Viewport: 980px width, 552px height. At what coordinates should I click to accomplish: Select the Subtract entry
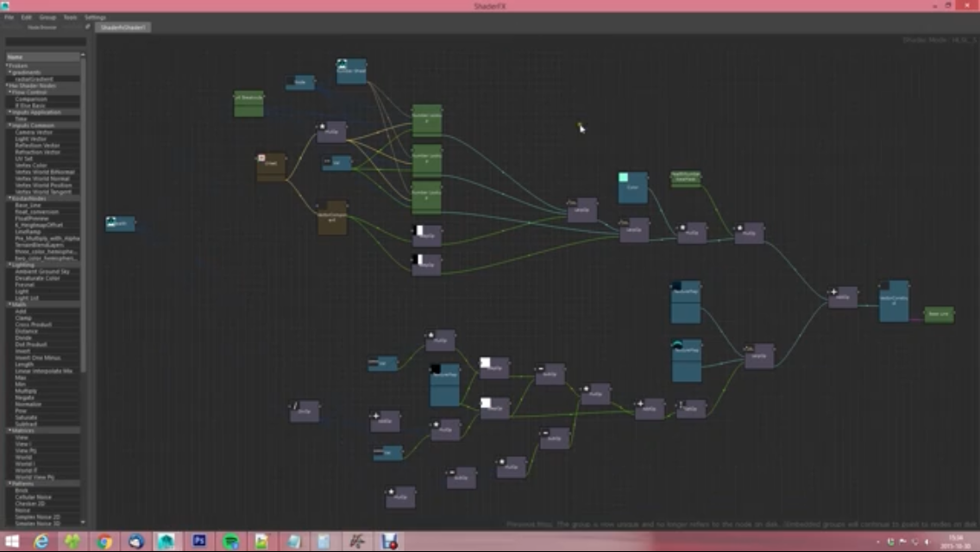[26, 423]
